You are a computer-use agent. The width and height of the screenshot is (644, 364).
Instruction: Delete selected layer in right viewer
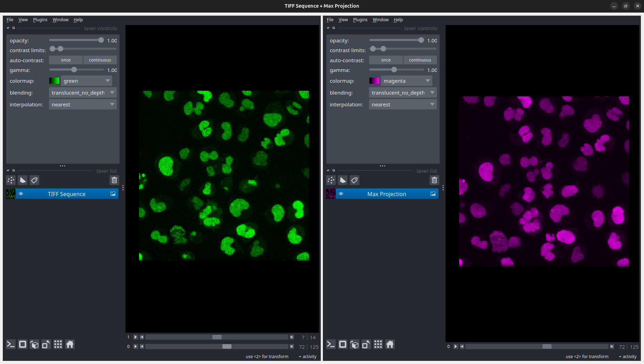434,180
